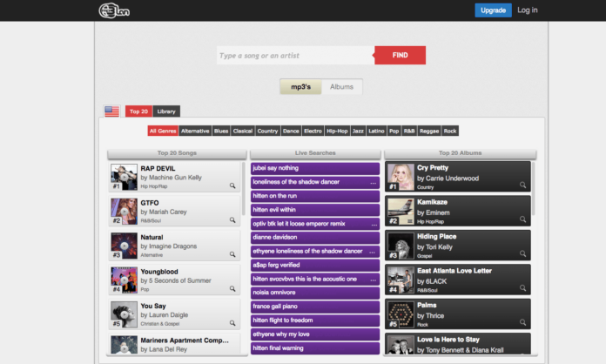Click the search icon on Kamikaze album
Screen dimensions: 606x364
click(x=522, y=219)
